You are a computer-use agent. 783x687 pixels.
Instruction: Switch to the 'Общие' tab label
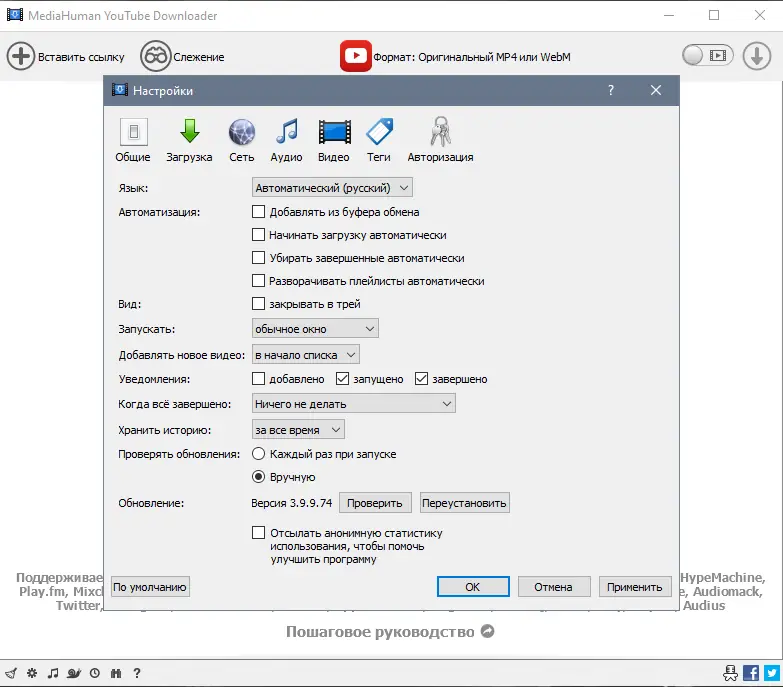coord(133,157)
